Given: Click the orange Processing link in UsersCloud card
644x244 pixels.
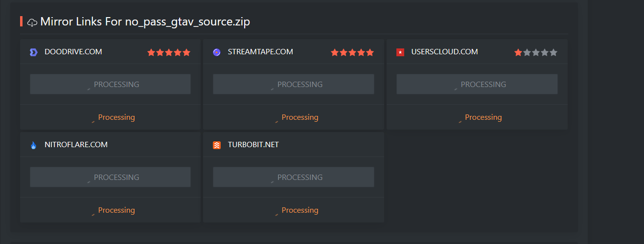Looking at the screenshot, I should click(x=483, y=117).
